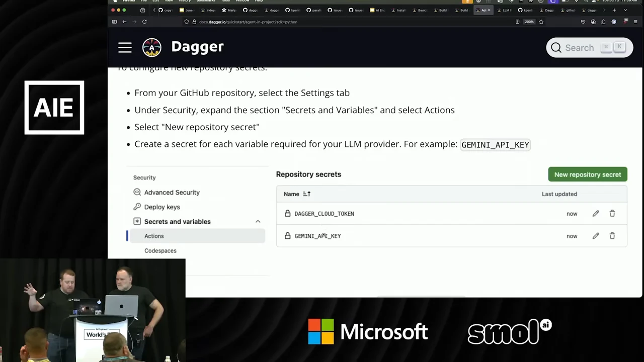Click the red badge extension icon
Viewport: 644px width, 362px height.
click(x=625, y=21)
